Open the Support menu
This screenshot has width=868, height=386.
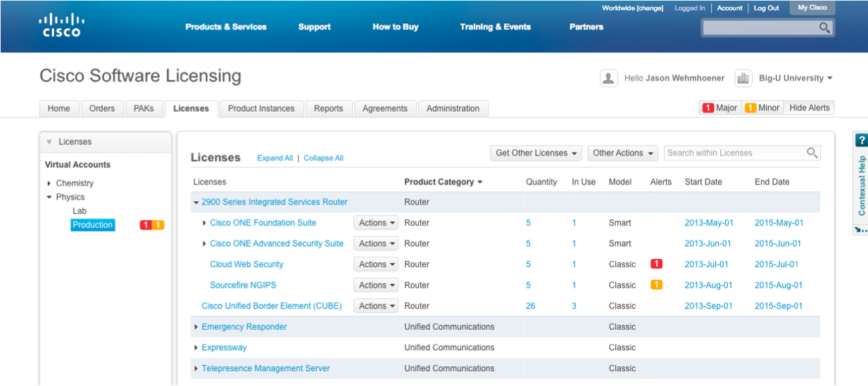[x=314, y=27]
